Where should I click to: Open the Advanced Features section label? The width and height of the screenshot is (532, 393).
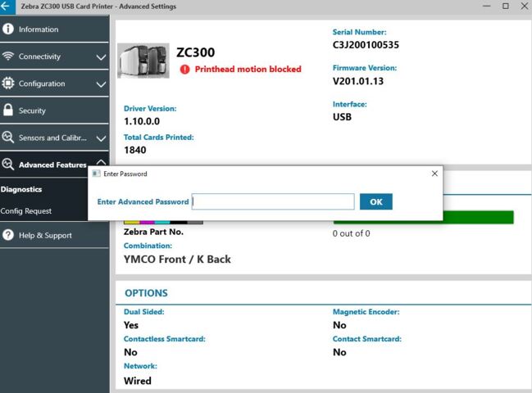(x=52, y=165)
